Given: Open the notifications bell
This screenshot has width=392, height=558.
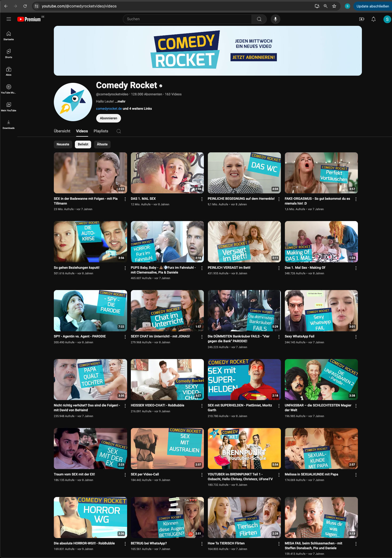Looking at the screenshot, I should point(373,19).
